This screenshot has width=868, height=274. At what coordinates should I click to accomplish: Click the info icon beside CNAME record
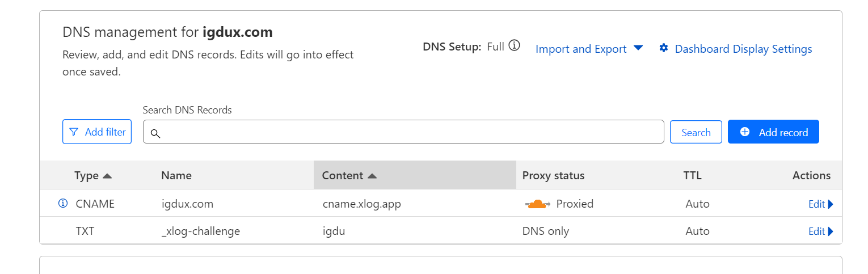(x=63, y=203)
